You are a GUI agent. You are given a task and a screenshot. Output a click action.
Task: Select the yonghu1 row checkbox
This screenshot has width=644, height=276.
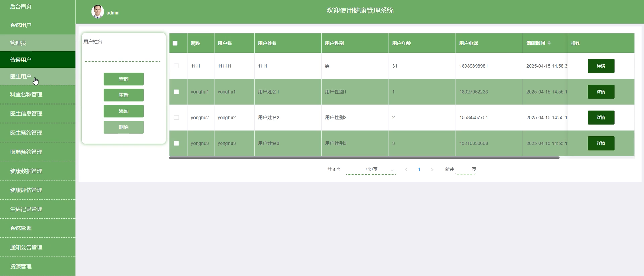pyautogui.click(x=176, y=92)
